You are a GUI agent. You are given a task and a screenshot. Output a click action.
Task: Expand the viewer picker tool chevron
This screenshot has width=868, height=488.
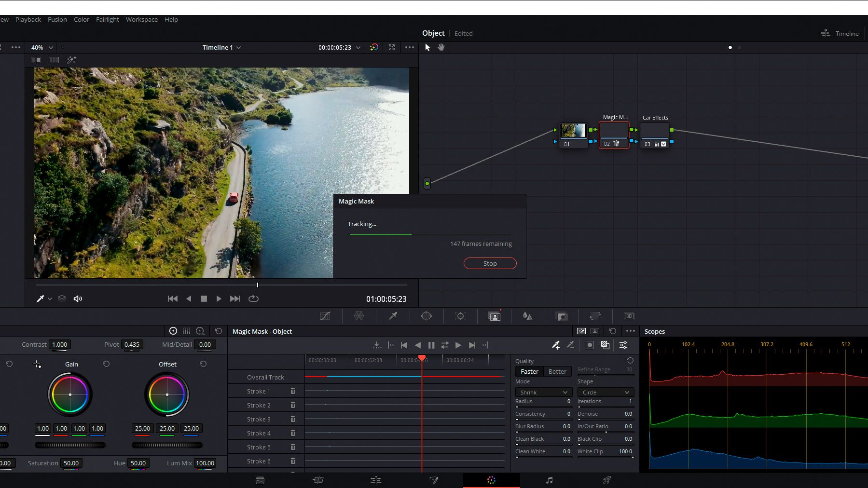[x=50, y=299]
